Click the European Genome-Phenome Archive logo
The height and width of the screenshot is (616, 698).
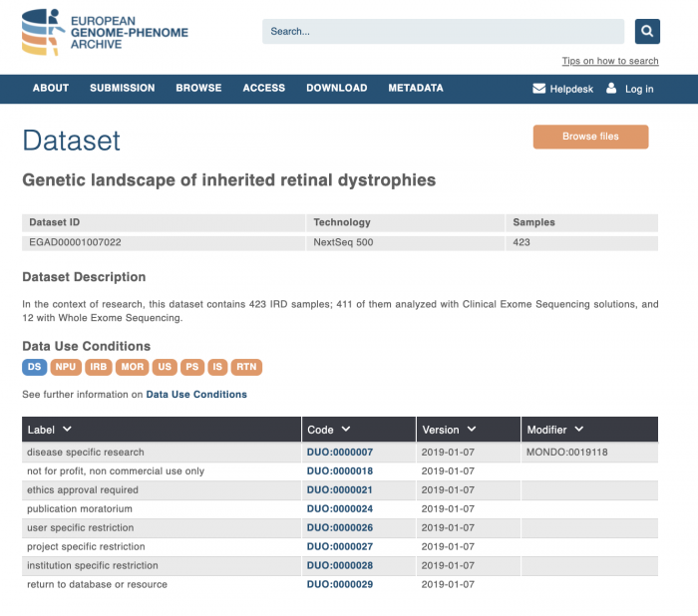pos(106,31)
